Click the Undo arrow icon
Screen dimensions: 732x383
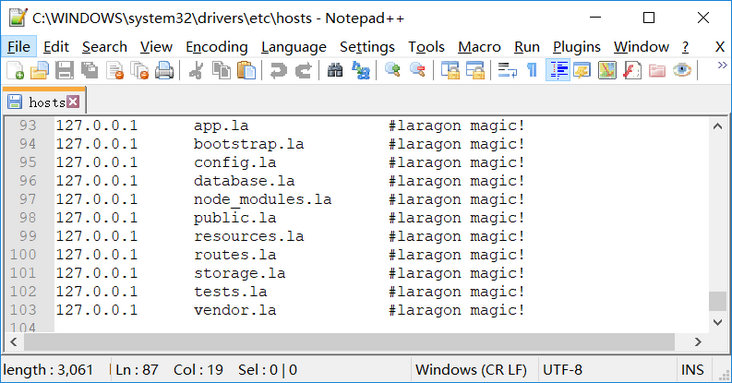[x=278, y=71]
